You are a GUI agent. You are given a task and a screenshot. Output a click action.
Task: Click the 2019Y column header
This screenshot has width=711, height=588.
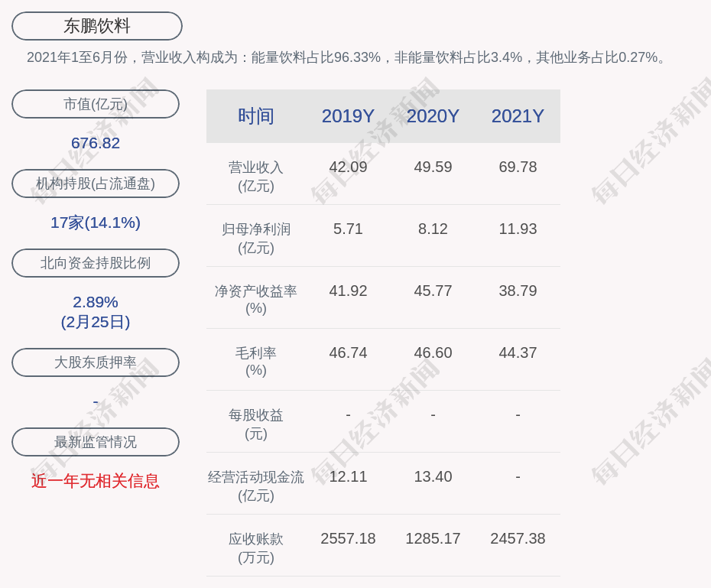348,116
